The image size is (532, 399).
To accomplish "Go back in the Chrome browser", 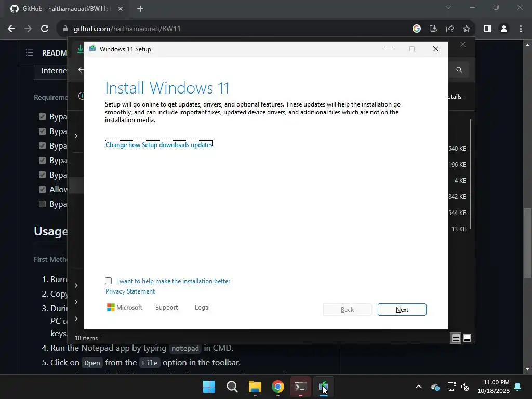I will [11, 29].
